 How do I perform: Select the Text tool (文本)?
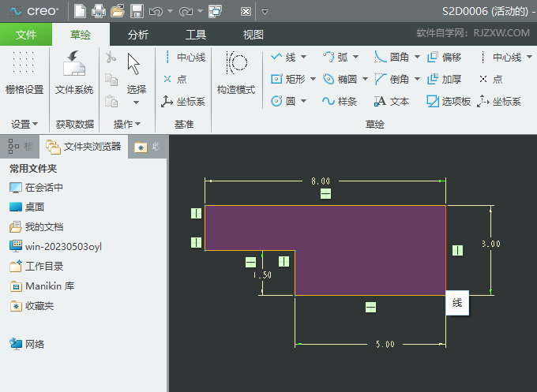[x=392, y=102]
